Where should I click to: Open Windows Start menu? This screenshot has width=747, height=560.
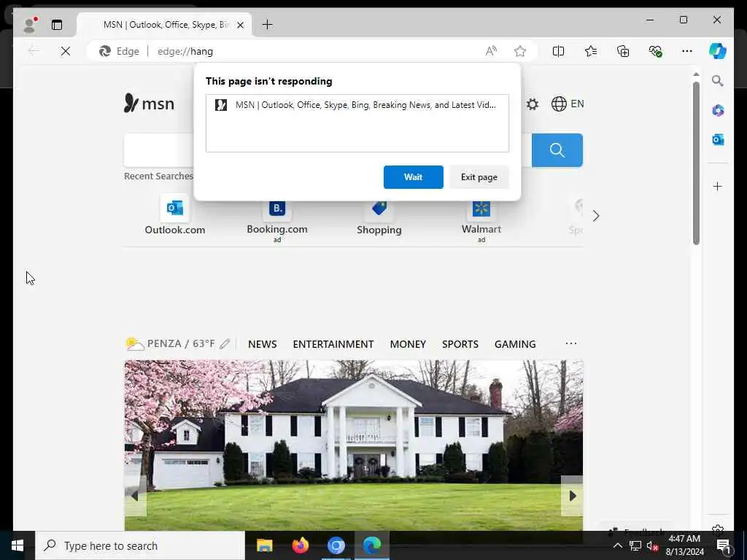click(18, 545)
